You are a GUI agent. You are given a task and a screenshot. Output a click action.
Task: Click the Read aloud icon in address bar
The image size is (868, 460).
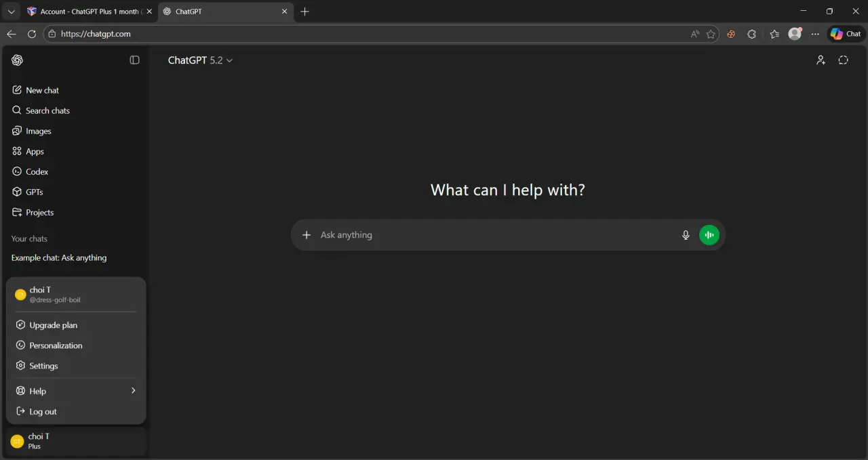pos(695,34)
